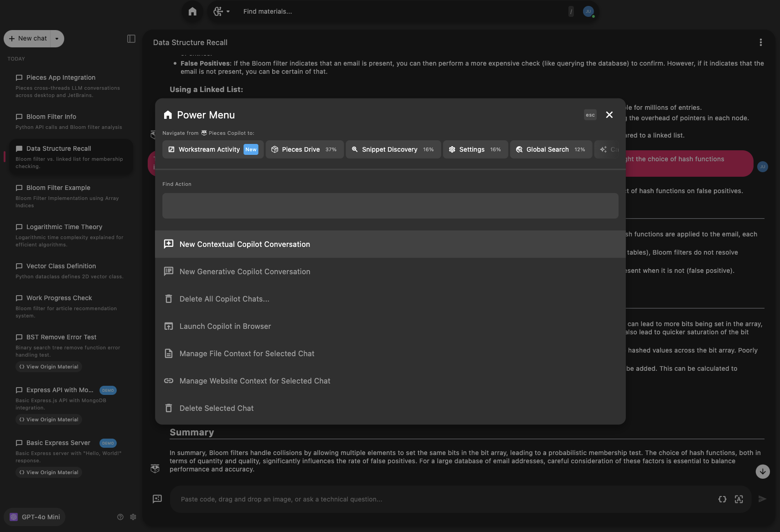The width and height of the screenshot is (780, 532).
Task: Click the slash shortcut badge in search bar
Action: (571, 11)
